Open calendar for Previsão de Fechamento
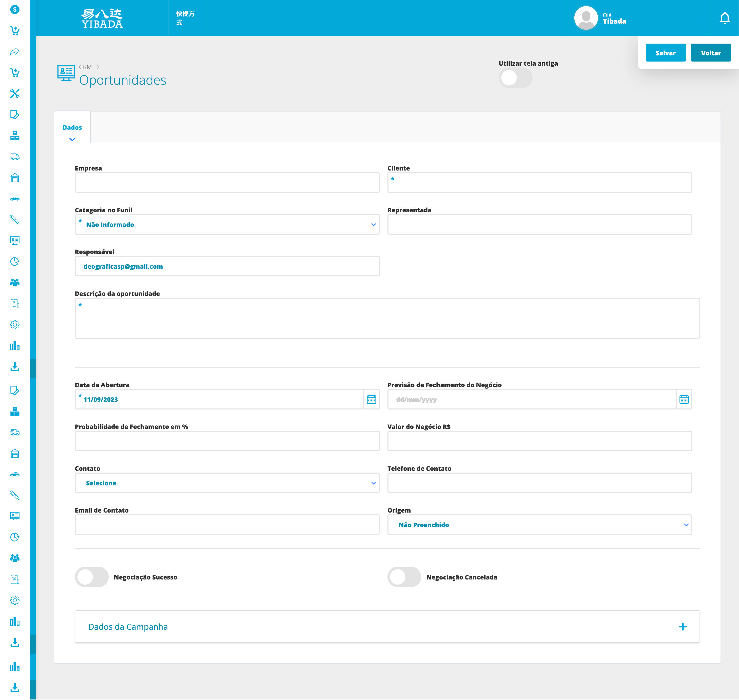739x700 pixels. pyautogui.click(x=684, y=399)
